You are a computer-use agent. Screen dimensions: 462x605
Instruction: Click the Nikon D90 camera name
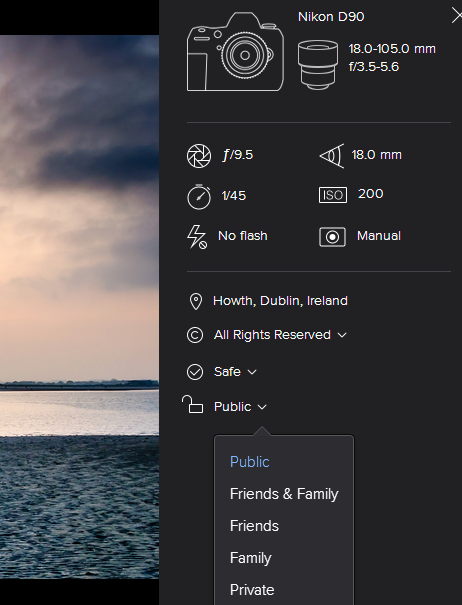point(331,17)
